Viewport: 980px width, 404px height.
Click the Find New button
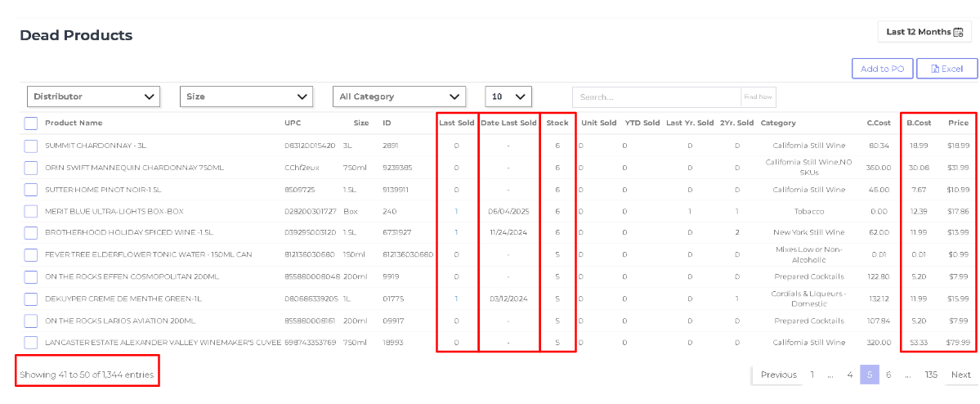coord(758,97)
